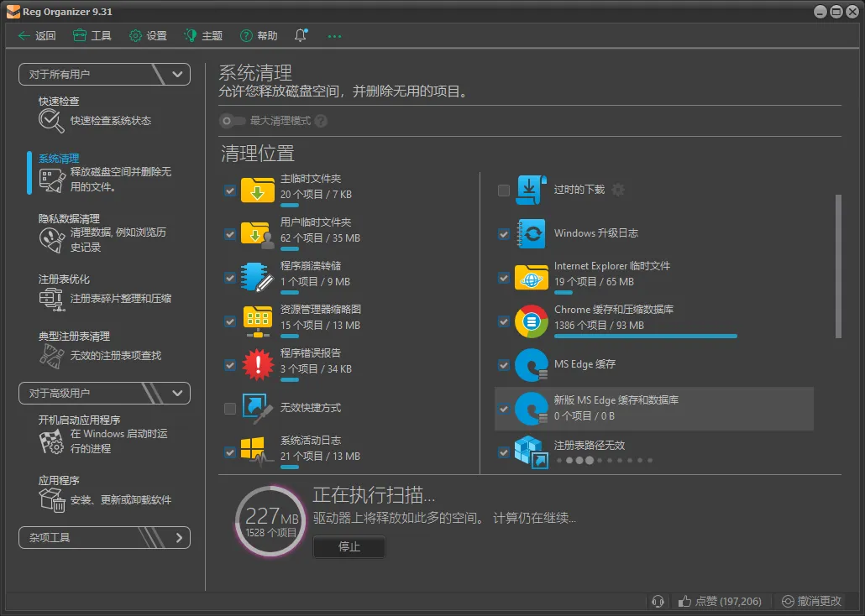Open the three-dot overflow menu
The width and height of the screenshot is (865, 616).
pos(334,36)
